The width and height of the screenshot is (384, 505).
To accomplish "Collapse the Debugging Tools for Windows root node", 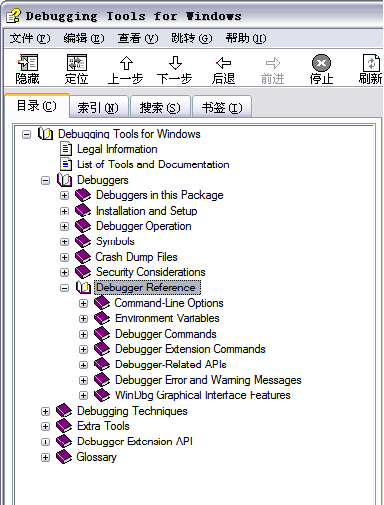I will pos(26,134).
